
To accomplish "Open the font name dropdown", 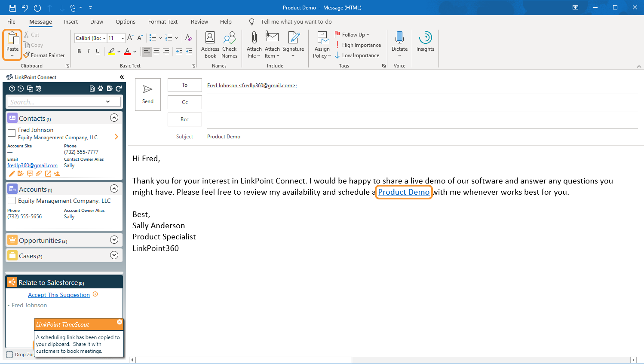I will [x=104, y=38].
